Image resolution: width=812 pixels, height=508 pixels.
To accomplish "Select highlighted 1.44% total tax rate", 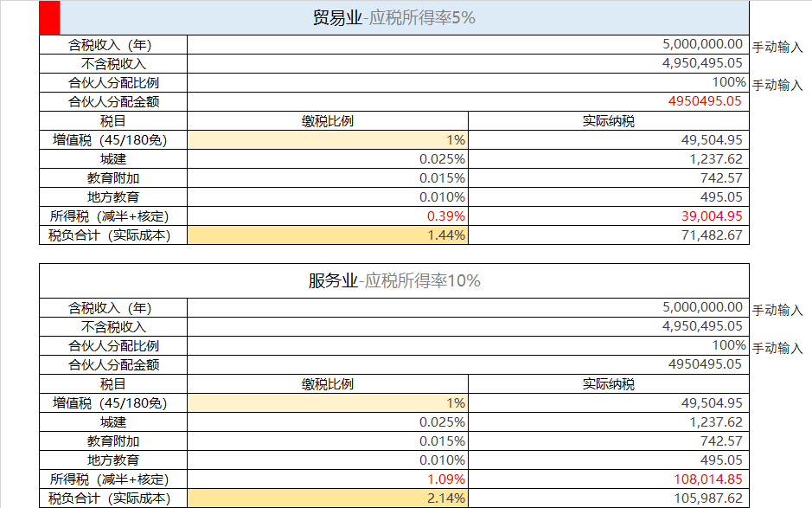I will pos(328,235).
